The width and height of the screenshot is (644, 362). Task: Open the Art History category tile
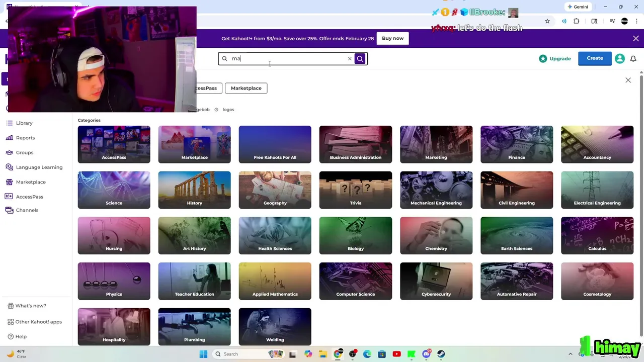click(x=194, y=235)
